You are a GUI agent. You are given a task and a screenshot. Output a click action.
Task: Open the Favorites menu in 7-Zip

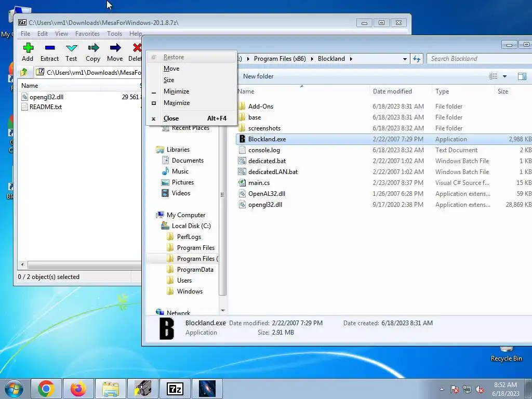[87, 34]
